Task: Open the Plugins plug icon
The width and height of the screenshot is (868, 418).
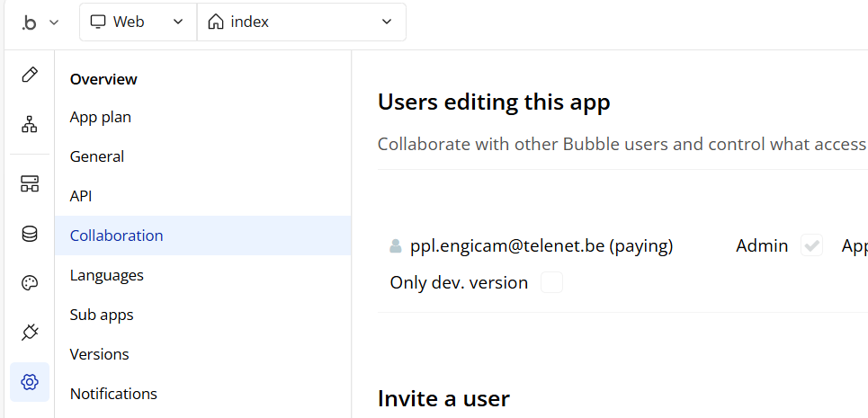Action: click(30, 333)
